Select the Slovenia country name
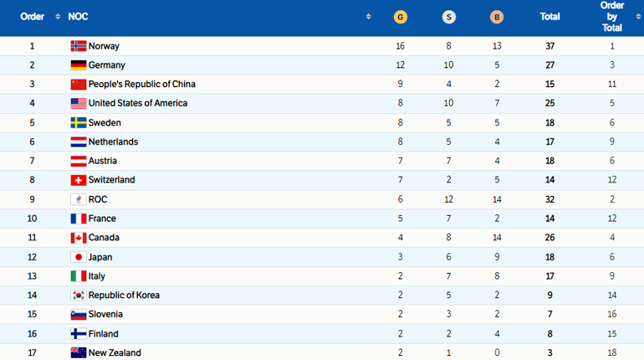 click(105, 315)
